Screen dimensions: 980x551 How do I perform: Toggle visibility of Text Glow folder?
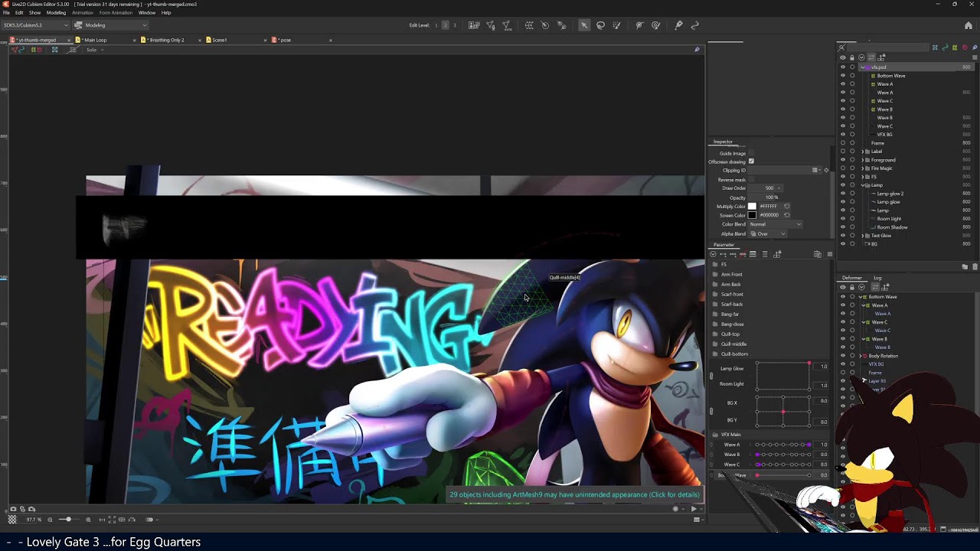tap(843, 236)
